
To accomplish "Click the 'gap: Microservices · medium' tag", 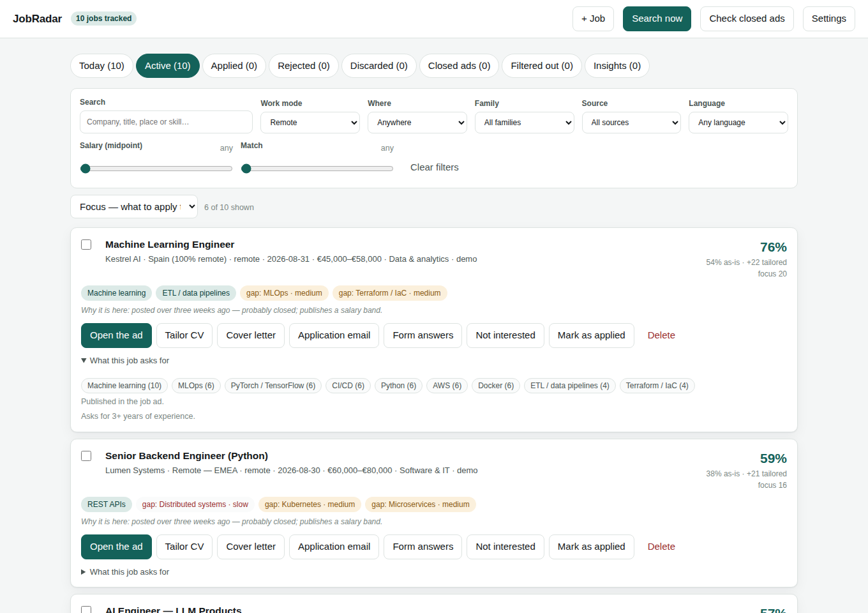I will point(421,504).
